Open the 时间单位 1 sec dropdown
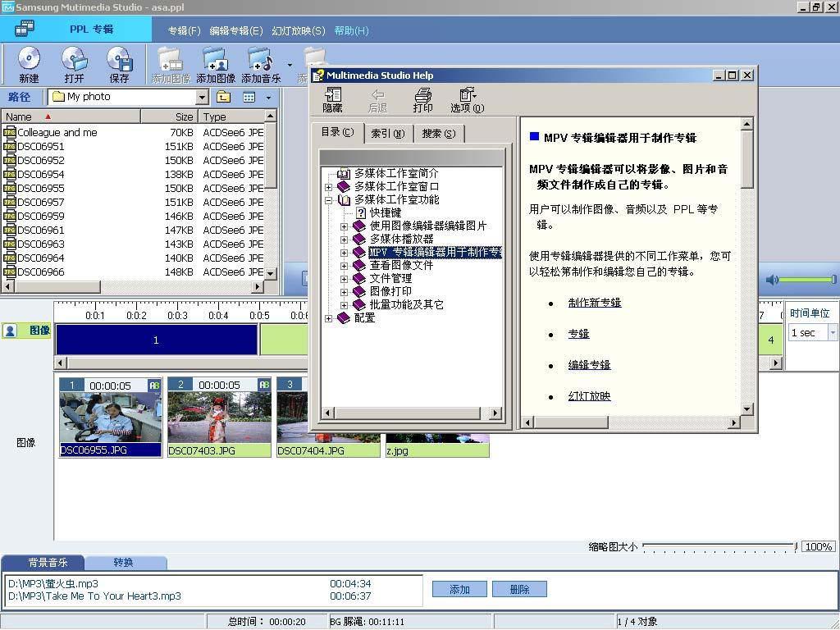Image resolution: width=840 pixels, height=630 pixels. pyautogui.click(x=833, y=333)
